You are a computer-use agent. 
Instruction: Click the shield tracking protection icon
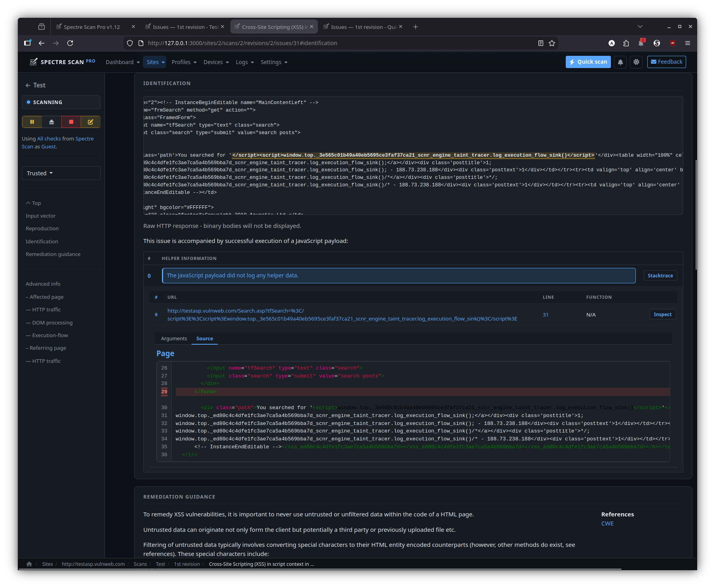point(130,43)
